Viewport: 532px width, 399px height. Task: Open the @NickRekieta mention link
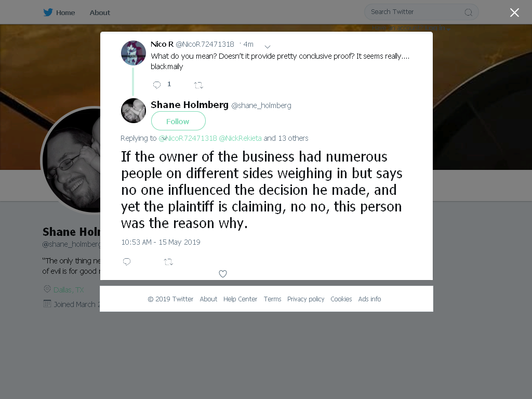pyautogui.click(x=240, y=138)
